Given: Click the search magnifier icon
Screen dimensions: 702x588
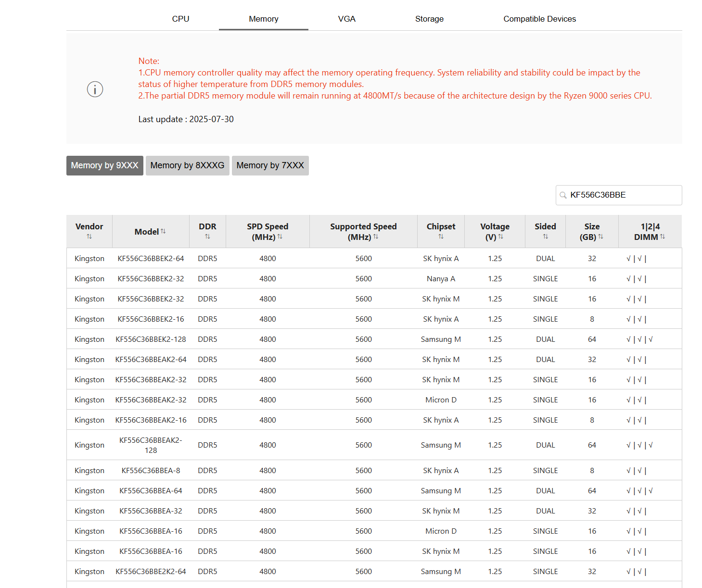Looking at the screenshot, I should coord(563,195).
